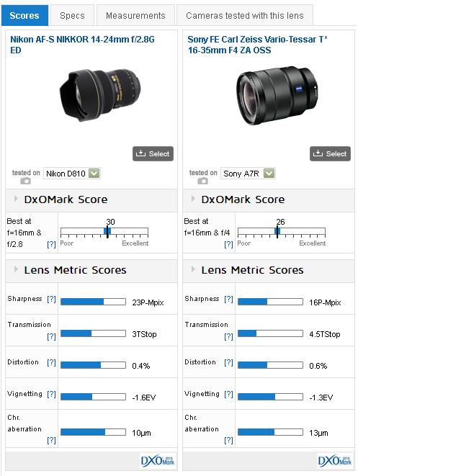Click the DxOMark logo in Sony panel footer
Viewport: 461px width, 476px height.
[335, 461]
